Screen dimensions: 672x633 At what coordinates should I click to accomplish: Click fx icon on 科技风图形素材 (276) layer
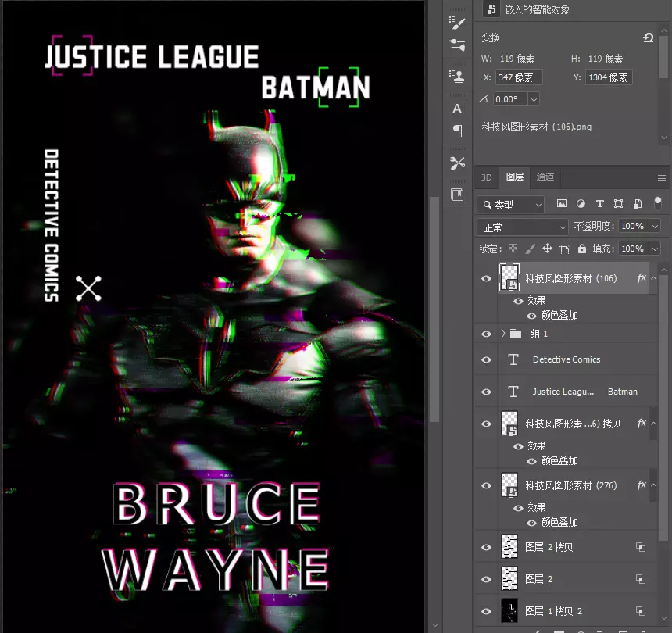[x=642, y=485]
